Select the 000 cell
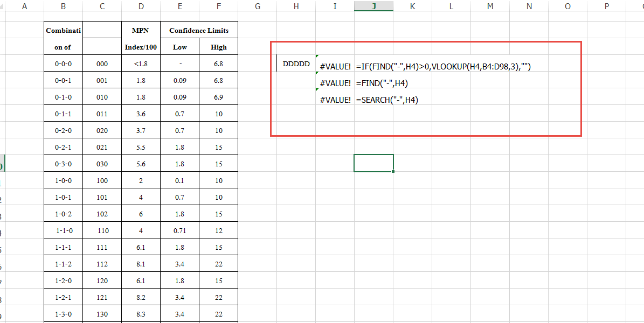 (102, 64)
